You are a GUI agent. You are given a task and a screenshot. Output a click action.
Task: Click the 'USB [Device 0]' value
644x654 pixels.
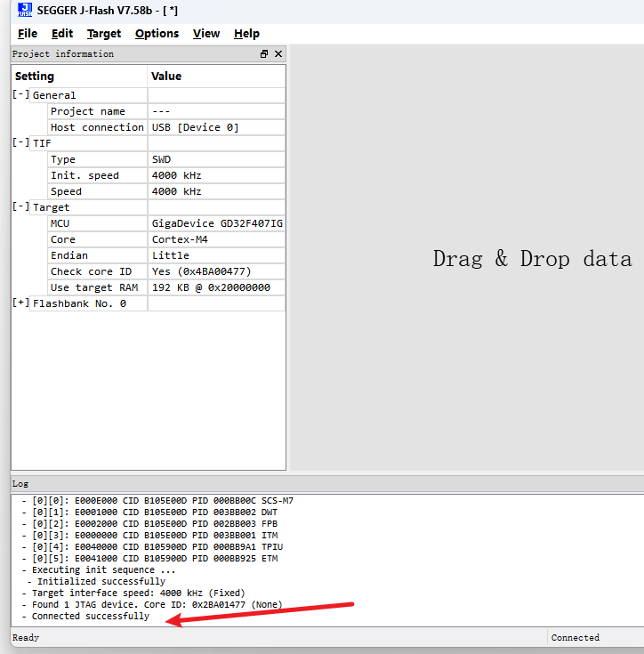pos(216,127)
